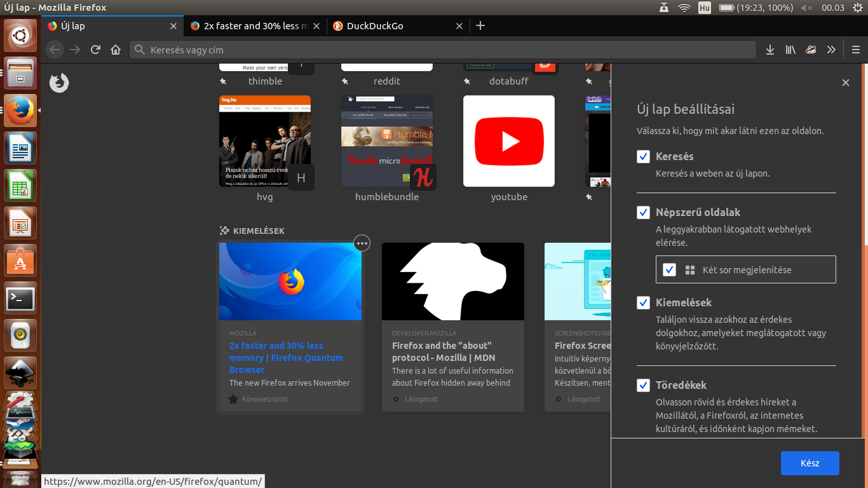The height and width of the screenshot is (488, 868).
Task: Toggle the Népszerű oldalak checkbox
Action: (x=644, y=213)
